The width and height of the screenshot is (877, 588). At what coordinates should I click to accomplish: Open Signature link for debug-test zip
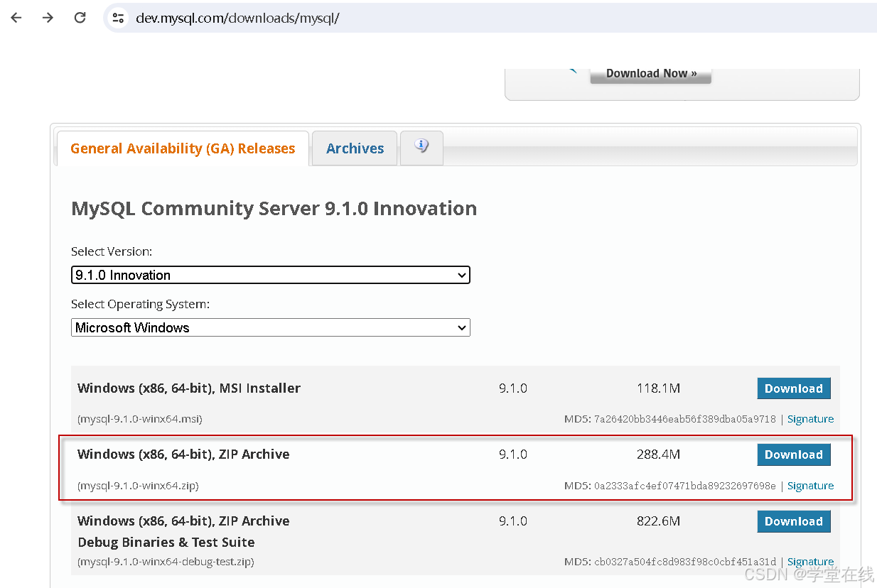pos(810,562)
